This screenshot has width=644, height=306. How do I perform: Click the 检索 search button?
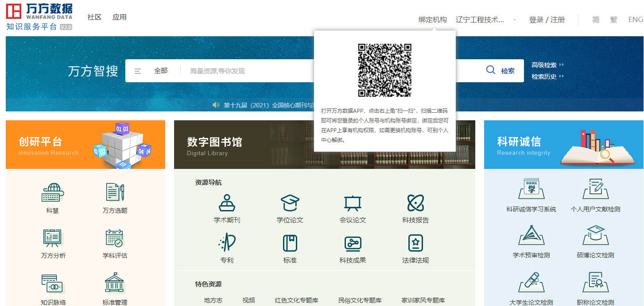tap(501, 71)
